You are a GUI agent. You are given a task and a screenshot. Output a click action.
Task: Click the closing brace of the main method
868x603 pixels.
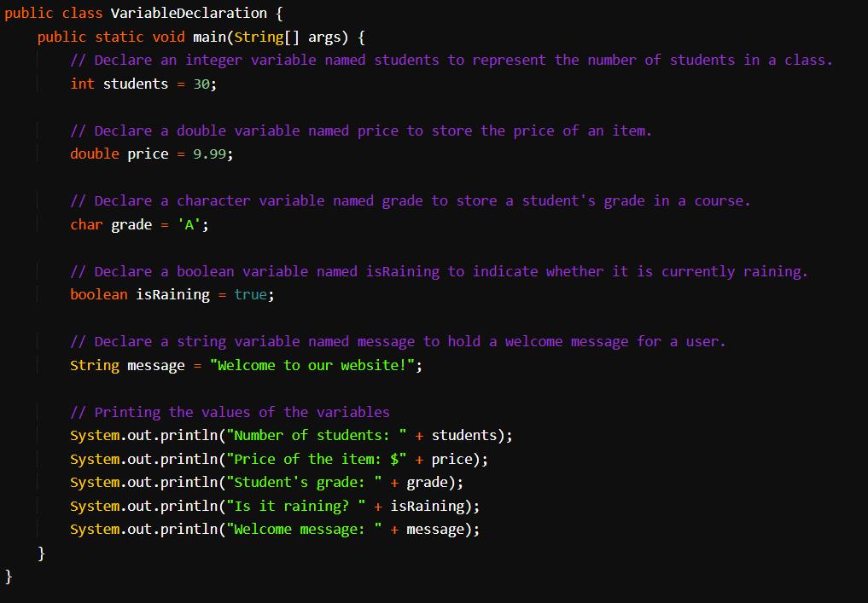(x=41, y=553)
